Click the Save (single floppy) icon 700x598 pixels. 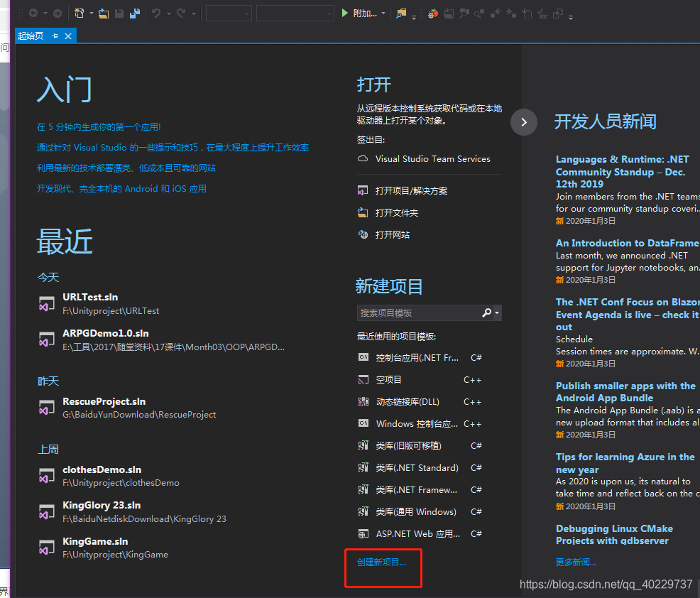(x=119, y=13)
